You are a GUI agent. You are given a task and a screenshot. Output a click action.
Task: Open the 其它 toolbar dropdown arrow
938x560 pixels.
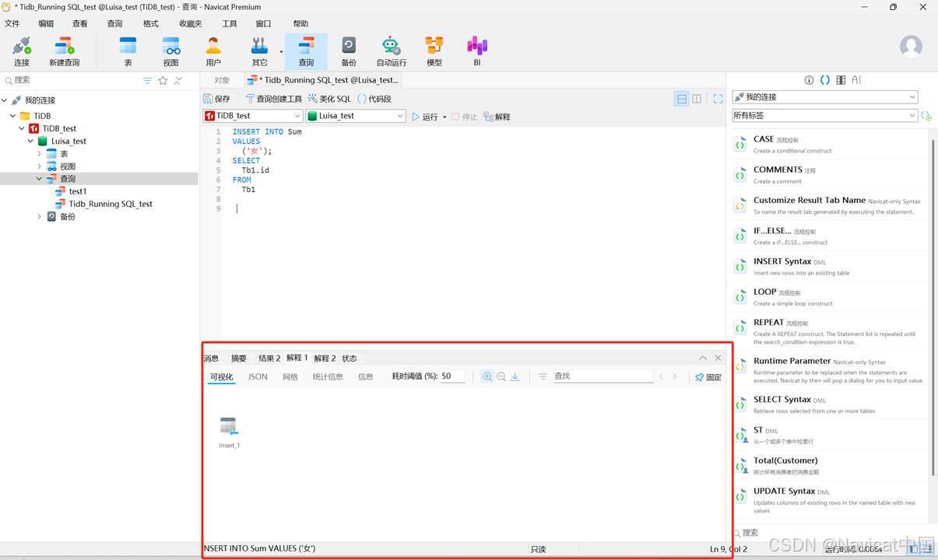[x=281, y=52]
